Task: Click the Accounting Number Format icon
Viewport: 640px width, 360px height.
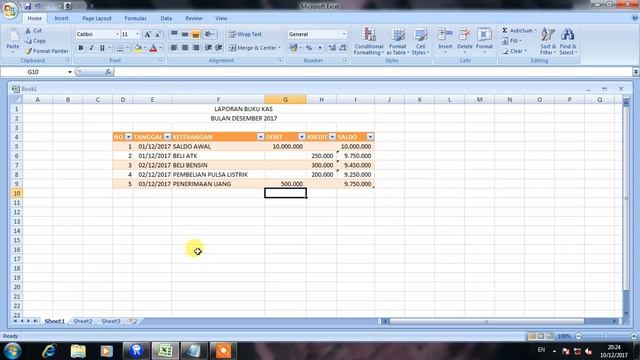Action: [293, 48]
